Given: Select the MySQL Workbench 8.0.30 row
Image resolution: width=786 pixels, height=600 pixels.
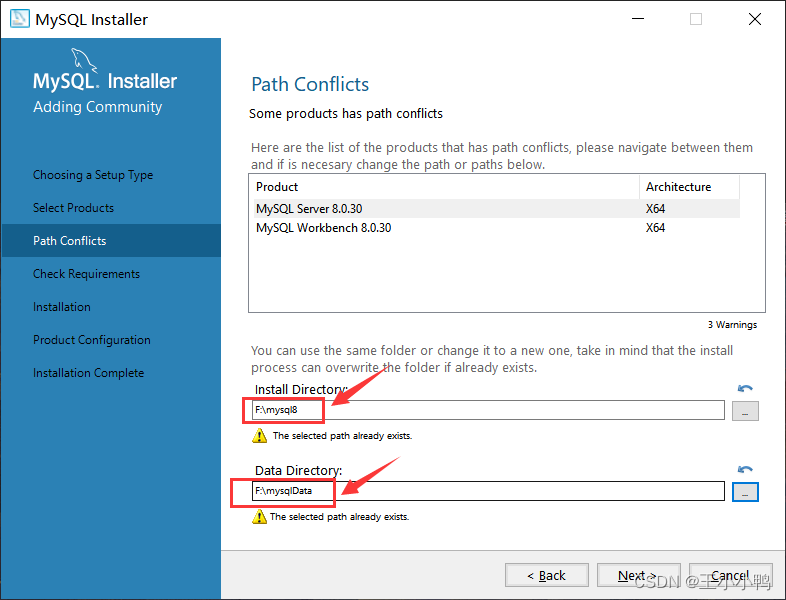Looking at the screenshot, I should coord(323,228).
